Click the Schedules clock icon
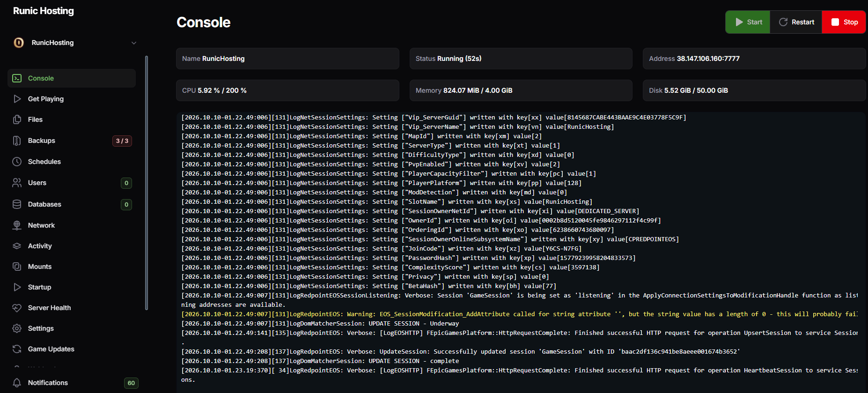The image size is (868, 393). tap(17, 162)
